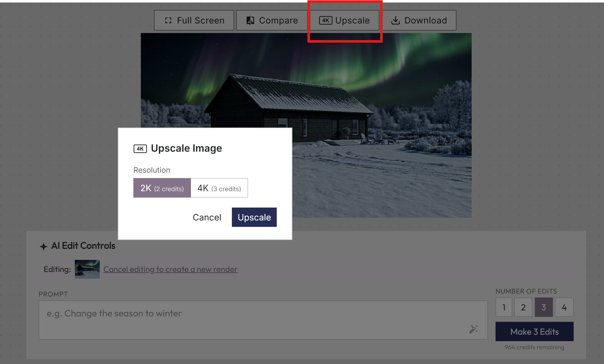
Task: Click the aurora cabin rendered image
Action: tap(306, 125)
